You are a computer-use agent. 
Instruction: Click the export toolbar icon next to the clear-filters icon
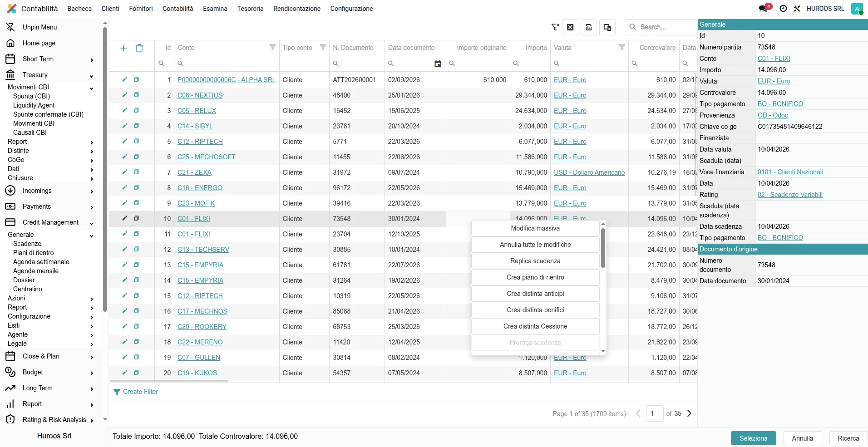[589, 27]
